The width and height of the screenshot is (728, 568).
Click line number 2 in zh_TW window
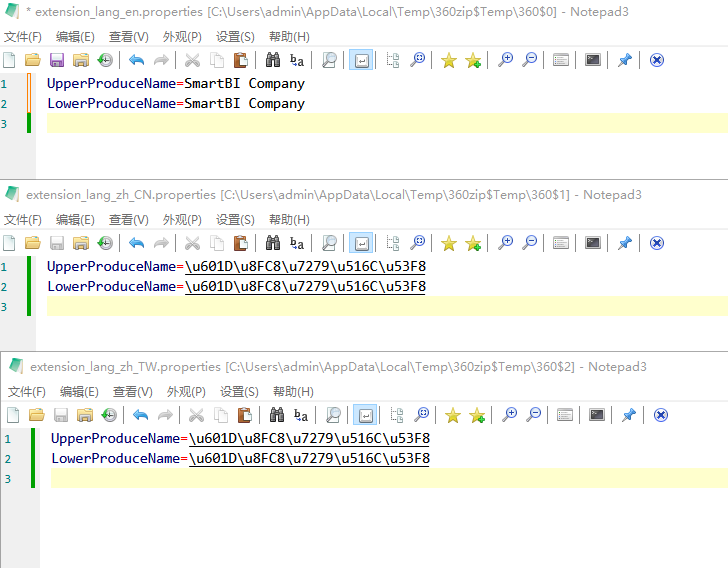tap(8, 459)
